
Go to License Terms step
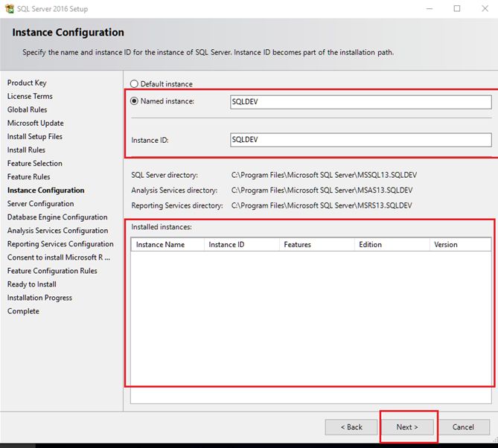click(x=30, y=96)
